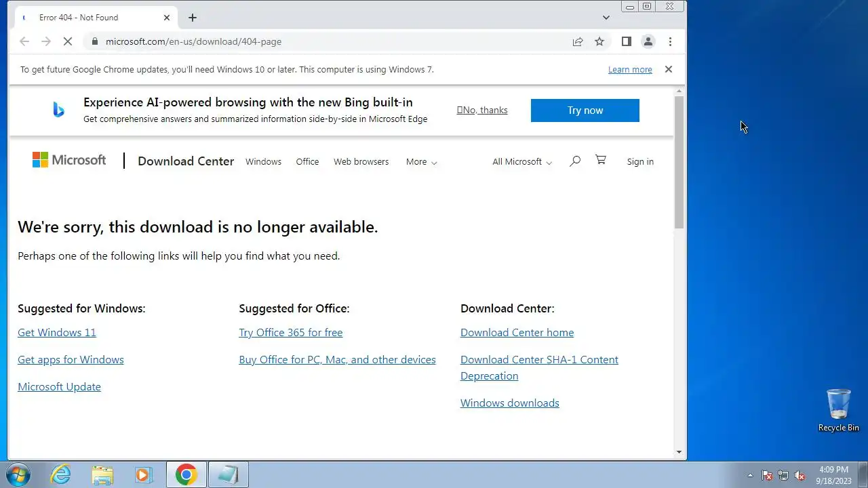Open the Windows navigation item
Screen dimensions: 868x488
click(263, 161)
